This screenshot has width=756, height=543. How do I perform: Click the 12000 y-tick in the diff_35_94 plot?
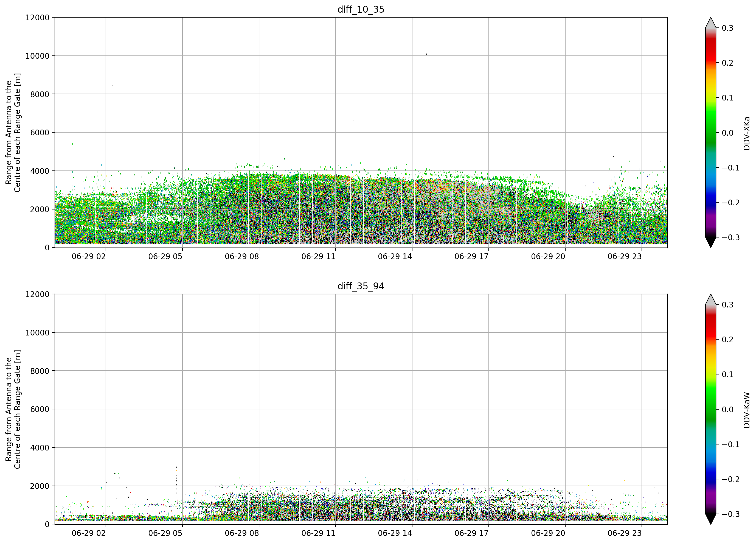[x=37, y=294]
